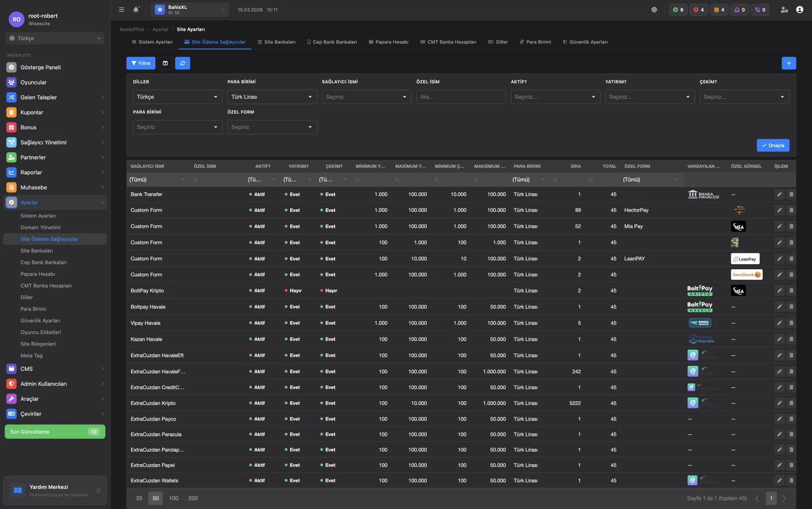Click the Onayla button
The image size is (812, 509).
773,145
